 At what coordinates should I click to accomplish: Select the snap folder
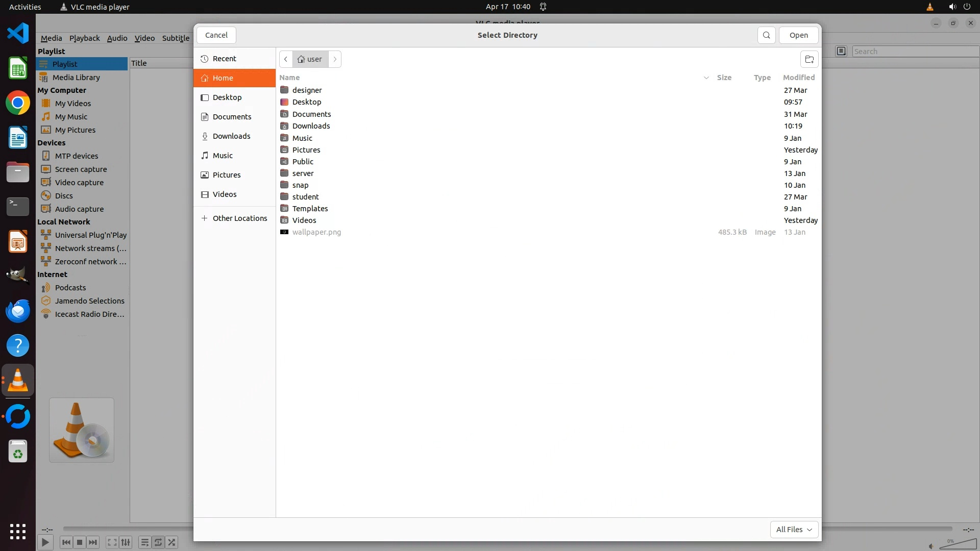[x=300, y=185]
